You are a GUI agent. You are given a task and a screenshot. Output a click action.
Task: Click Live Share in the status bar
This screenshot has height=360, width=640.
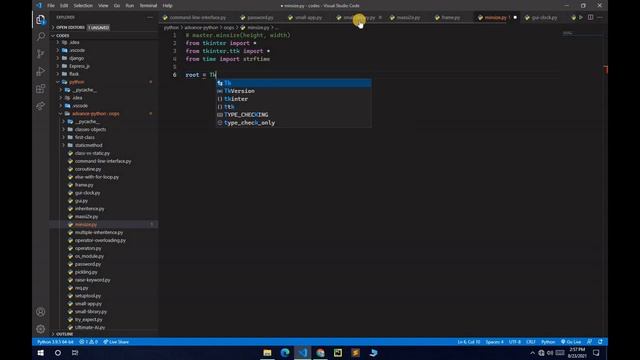coord(116,342)
